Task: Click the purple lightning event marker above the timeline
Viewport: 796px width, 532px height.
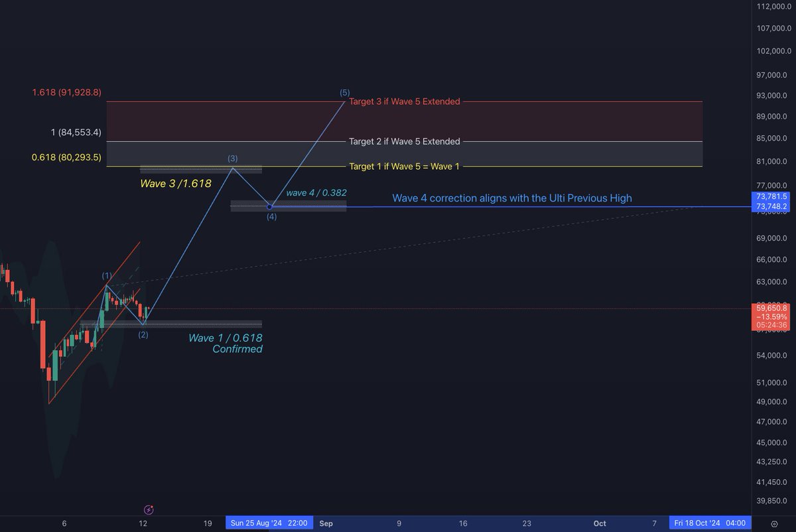Action: (x=149, y=509)
